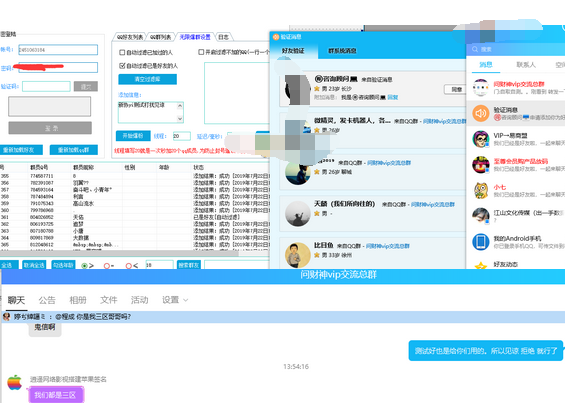565x403 pixels.
Task: Switch to QQ好友列表 tab
Action: (x=130, y=37)
